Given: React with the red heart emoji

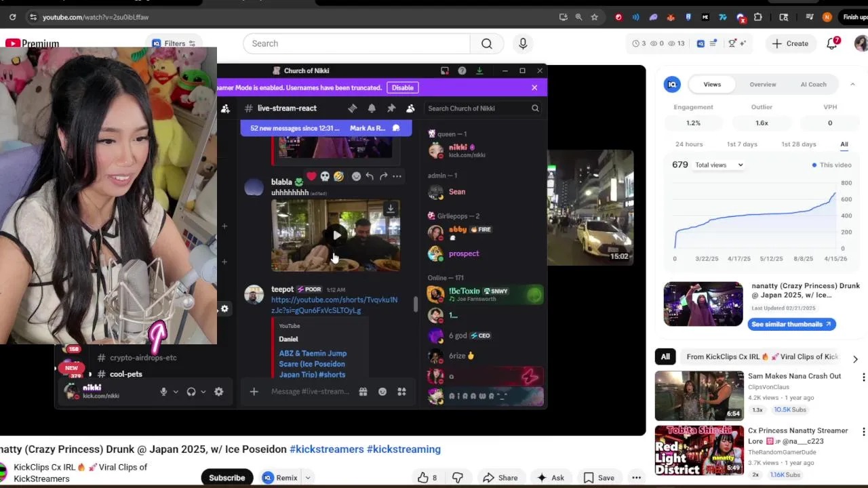Looking at the screenshot, I should 311,176.
